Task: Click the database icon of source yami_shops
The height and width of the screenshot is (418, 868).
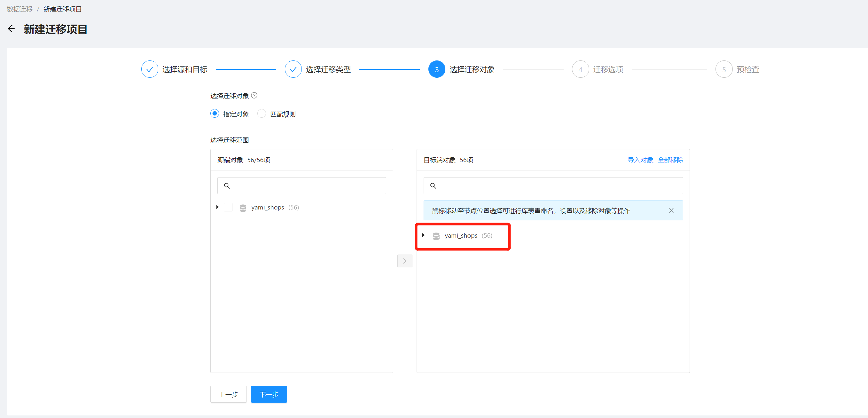Action: point(243,208)
